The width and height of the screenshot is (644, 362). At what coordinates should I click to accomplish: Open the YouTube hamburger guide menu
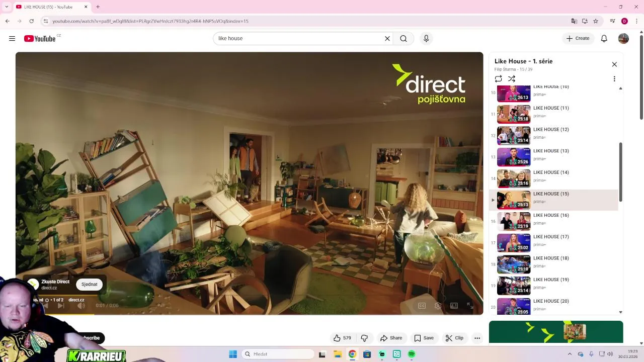click(x=12, y=39)
